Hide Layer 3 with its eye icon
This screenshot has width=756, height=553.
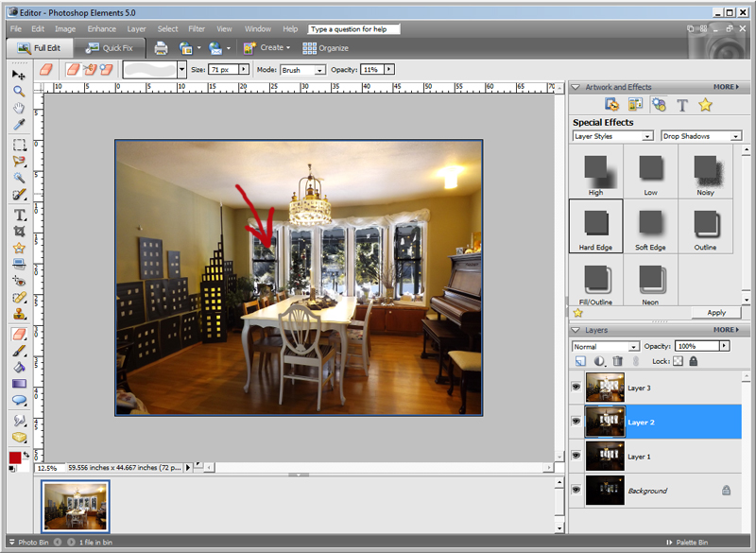576,387
